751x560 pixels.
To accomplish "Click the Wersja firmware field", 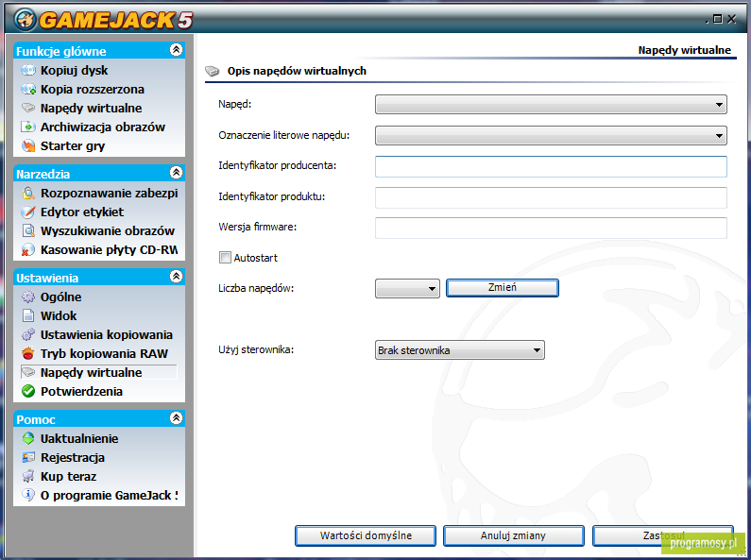I will [x=551, y=228].
